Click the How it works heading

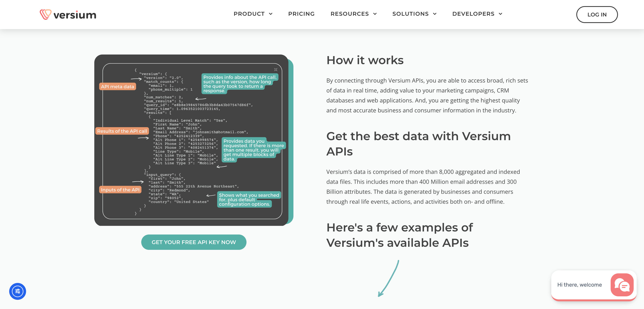[x=365, y=60]
